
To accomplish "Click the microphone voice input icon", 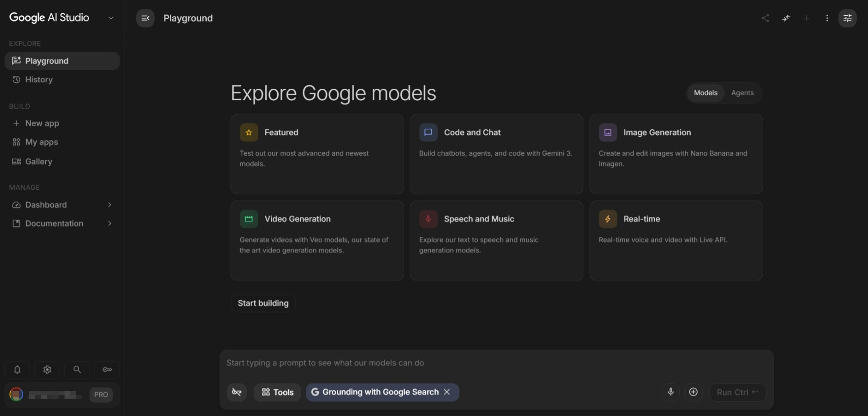I will coord(671,392).
